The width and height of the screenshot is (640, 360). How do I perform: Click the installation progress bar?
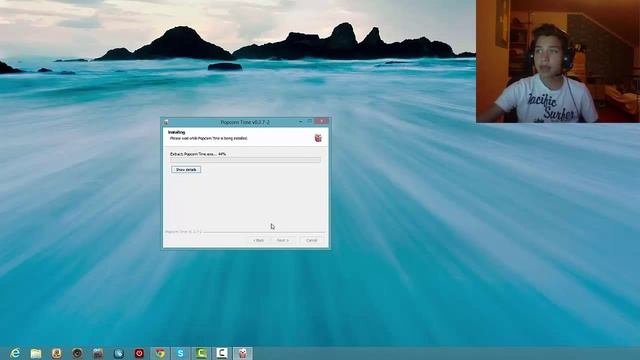click(246, 160)
